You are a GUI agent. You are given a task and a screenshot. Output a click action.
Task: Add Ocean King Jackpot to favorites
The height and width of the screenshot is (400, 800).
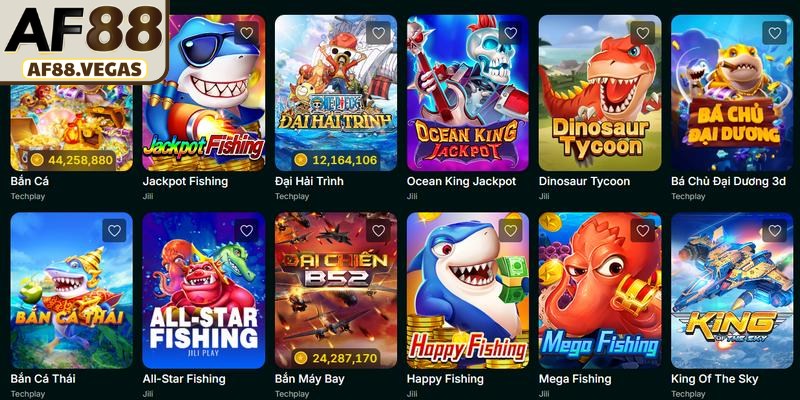coord(510,33)
